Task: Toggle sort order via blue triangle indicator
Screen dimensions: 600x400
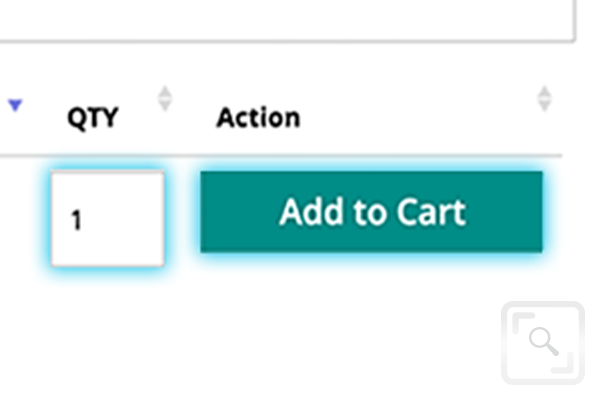Action: pyautogui.click(x=15, y=105)
